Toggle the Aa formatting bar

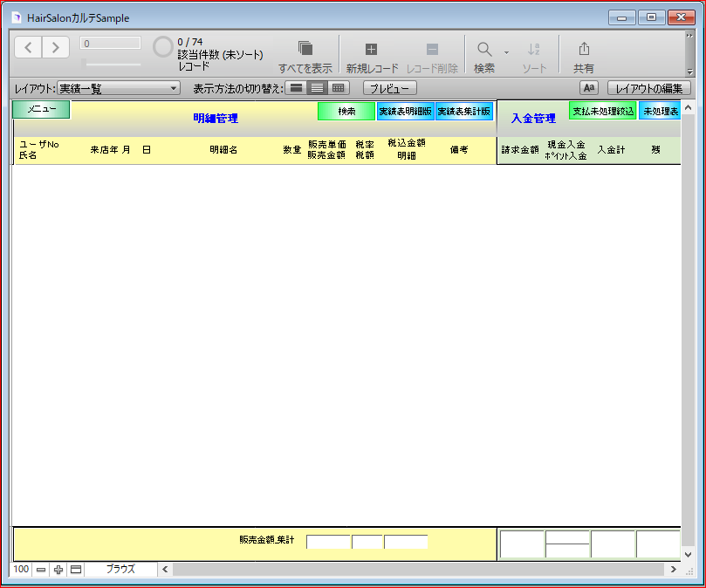click(588, 88)
